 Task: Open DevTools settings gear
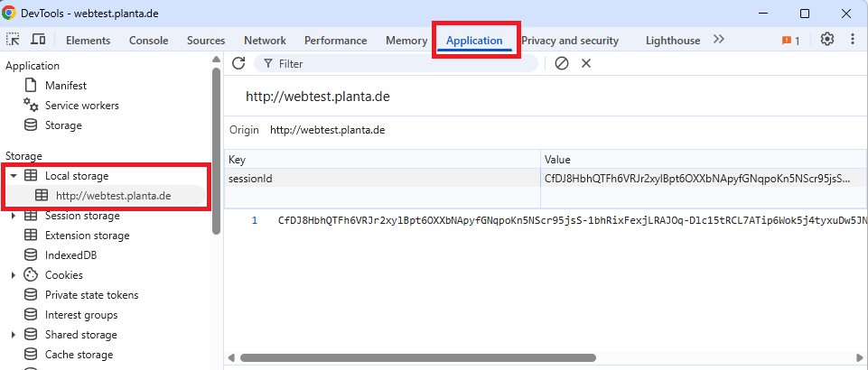[827, 40]
